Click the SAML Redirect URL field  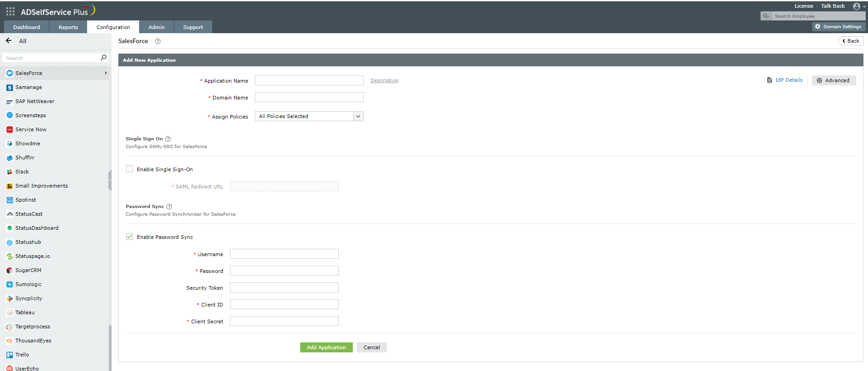pyautogui.click(x=284, y=186)
